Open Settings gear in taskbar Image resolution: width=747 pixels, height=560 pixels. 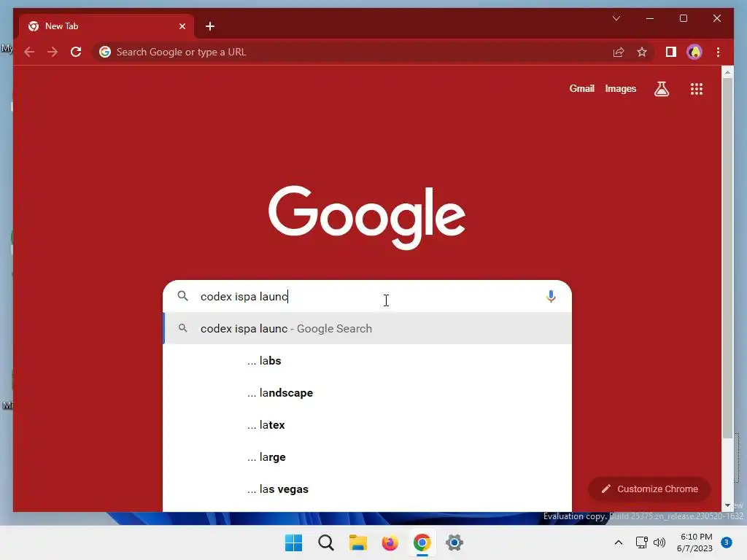[454, 542]
